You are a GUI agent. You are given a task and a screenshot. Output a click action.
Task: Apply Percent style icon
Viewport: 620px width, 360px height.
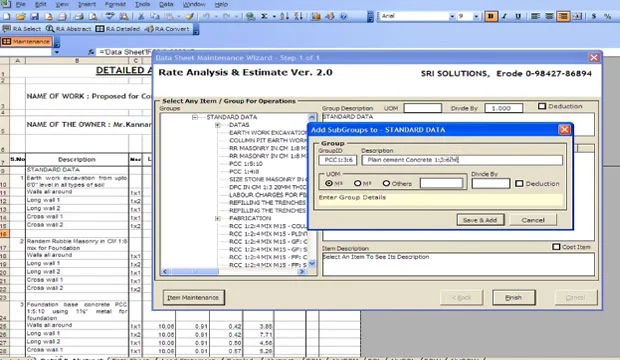608,16
